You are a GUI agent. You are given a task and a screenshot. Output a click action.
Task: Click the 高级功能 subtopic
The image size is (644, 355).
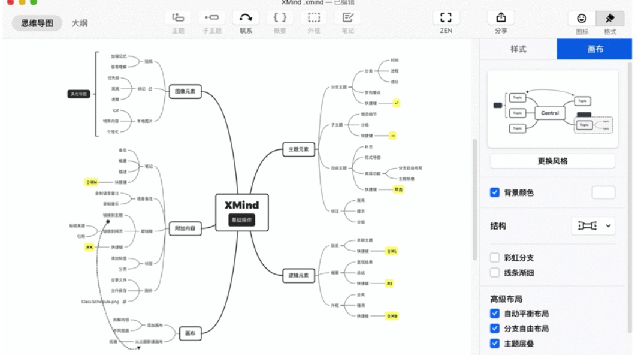373,173
